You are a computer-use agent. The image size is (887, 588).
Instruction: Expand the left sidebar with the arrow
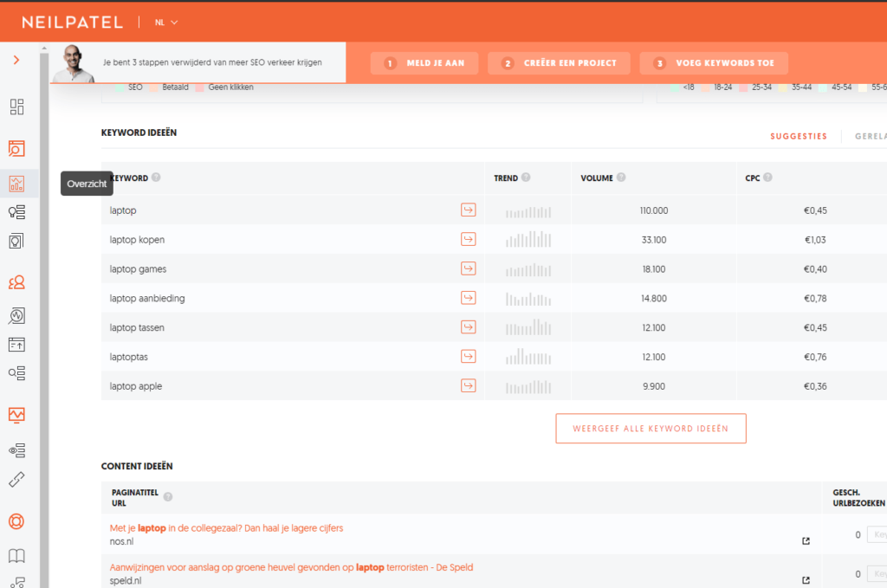click(16, 60)
